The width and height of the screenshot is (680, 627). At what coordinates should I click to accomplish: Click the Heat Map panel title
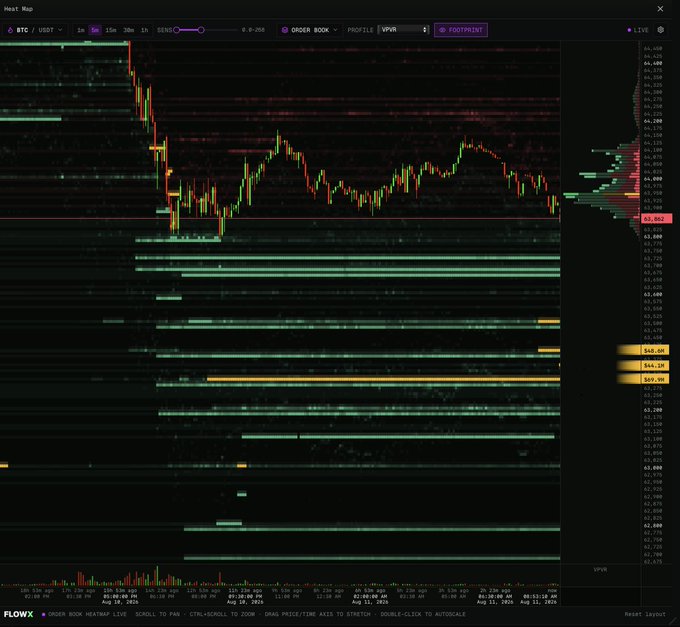18,9
